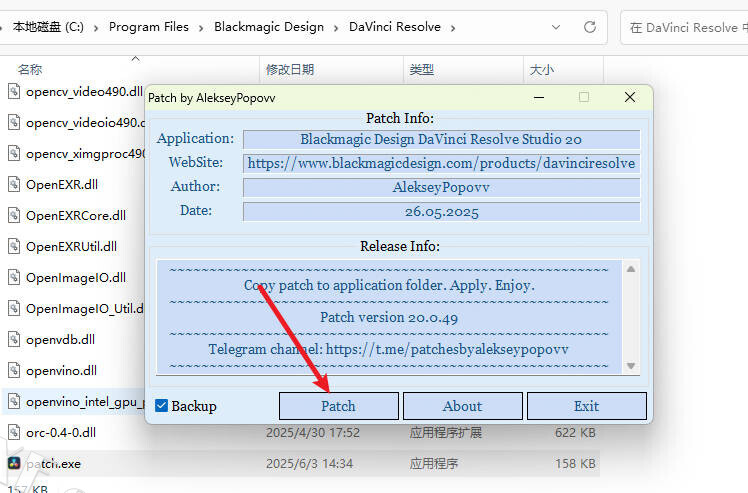Screen dimensions: 748x493
Task: Click DaVinci Resolve breadcrumb segment
Action: tap(395, 27)
